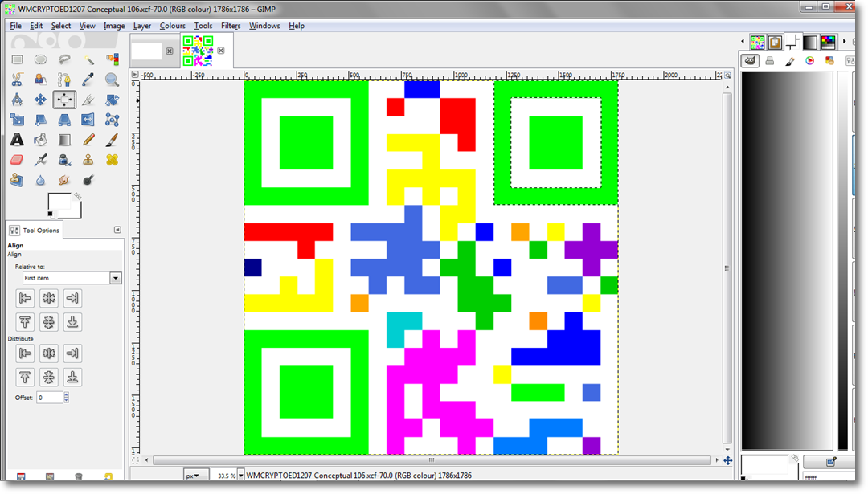Choose the Foreground Select tool
868x494 pixels.
pos(40,80)
